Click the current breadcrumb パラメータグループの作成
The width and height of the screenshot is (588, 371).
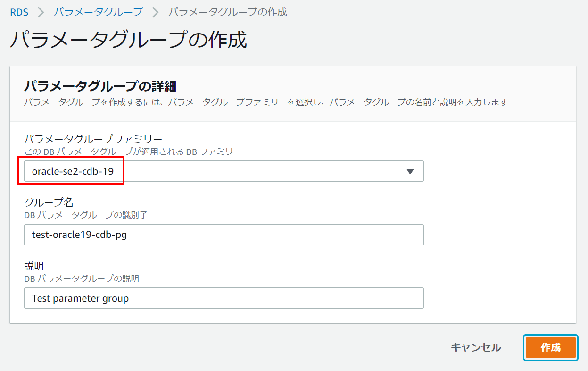pyautogui.click(x=228, y=12)
